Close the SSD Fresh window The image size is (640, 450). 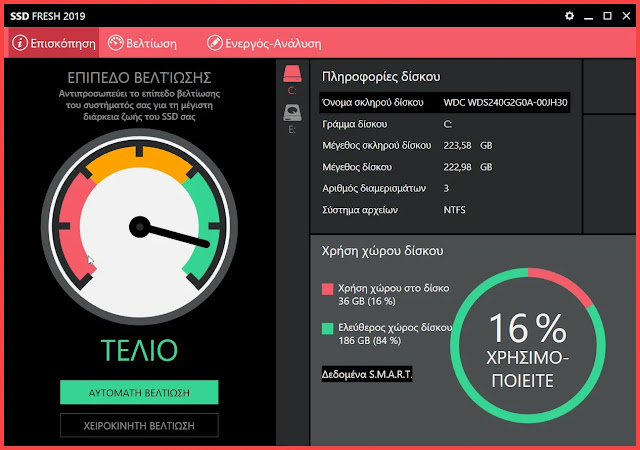[x=626, y=16]
